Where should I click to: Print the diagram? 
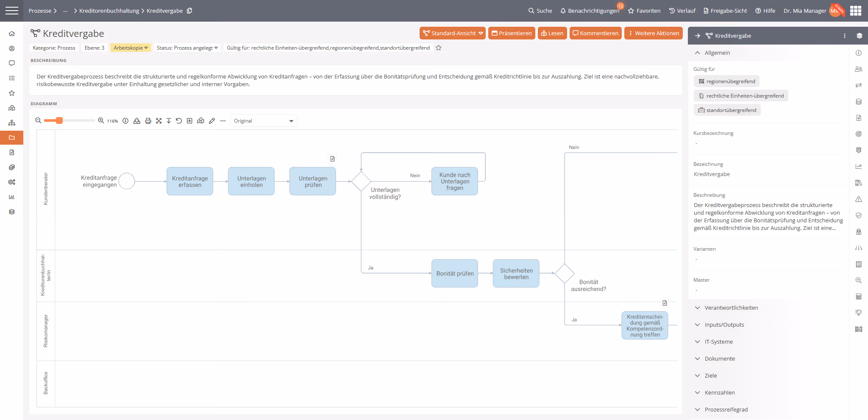(x=148, y=121)
